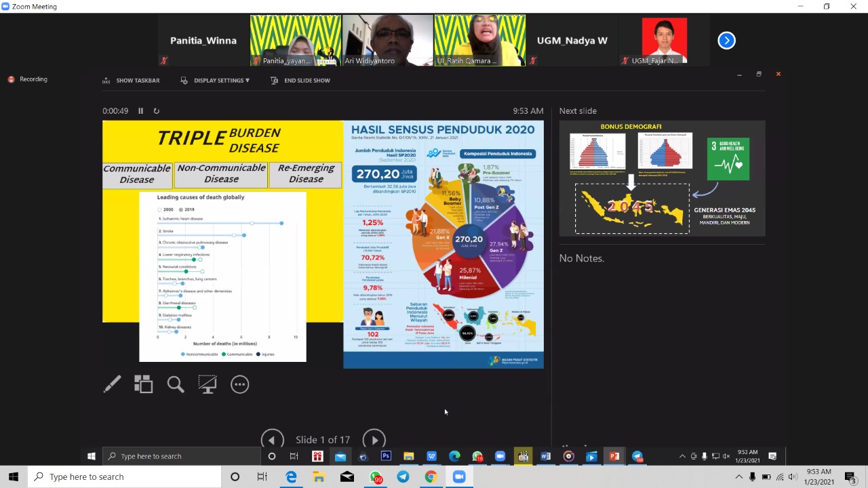Black out the slide show screen
Screen dimensions: 868x488
208,384
